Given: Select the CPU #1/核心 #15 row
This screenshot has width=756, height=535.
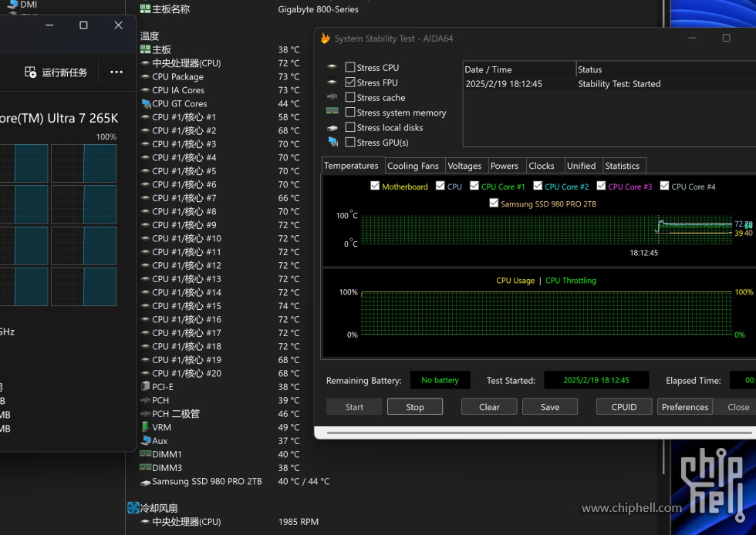Looking at the screenshot, I should pos(220,306).
